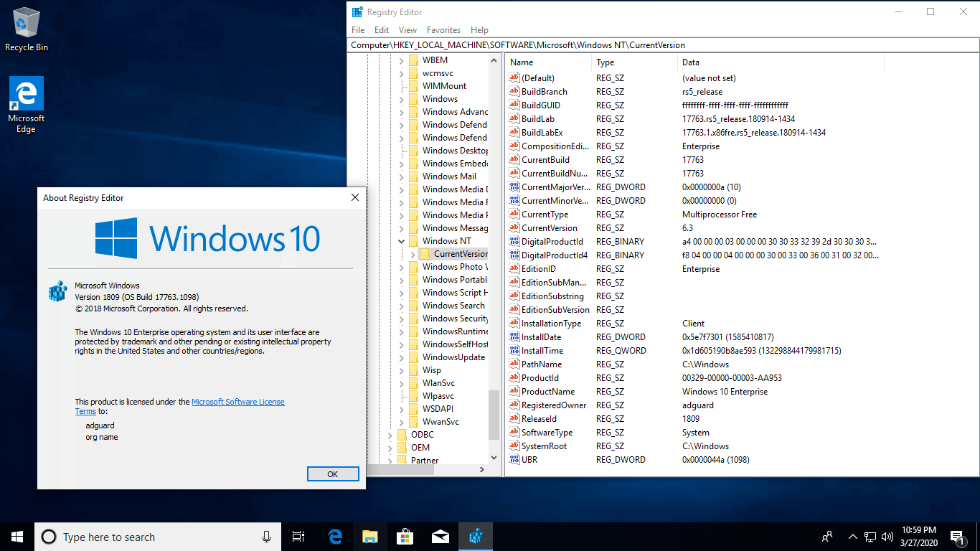Open the File menu in Registry Editor
The height and width of the screenshot is (551, 980).
[x=358, y=30]
